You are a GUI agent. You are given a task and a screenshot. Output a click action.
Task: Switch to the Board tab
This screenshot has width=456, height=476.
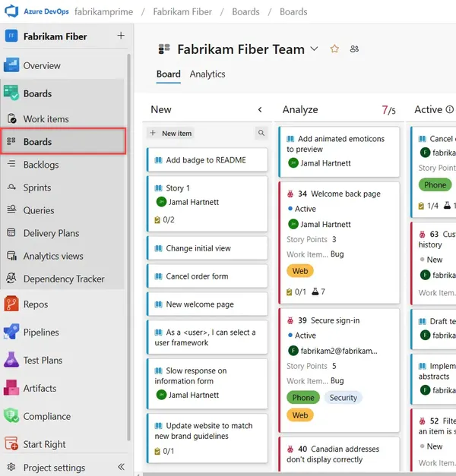(169, 74)
